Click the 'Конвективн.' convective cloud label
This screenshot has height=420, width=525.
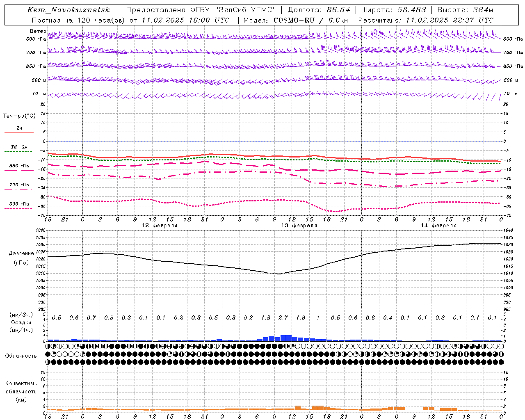[21, 383]
